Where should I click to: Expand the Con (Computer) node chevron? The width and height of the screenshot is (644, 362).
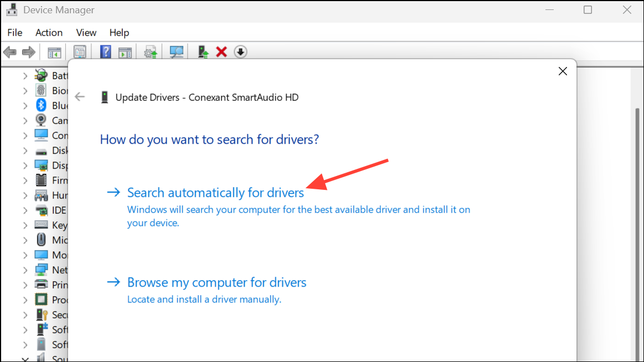pyautogui.click(x=25, y=136)
